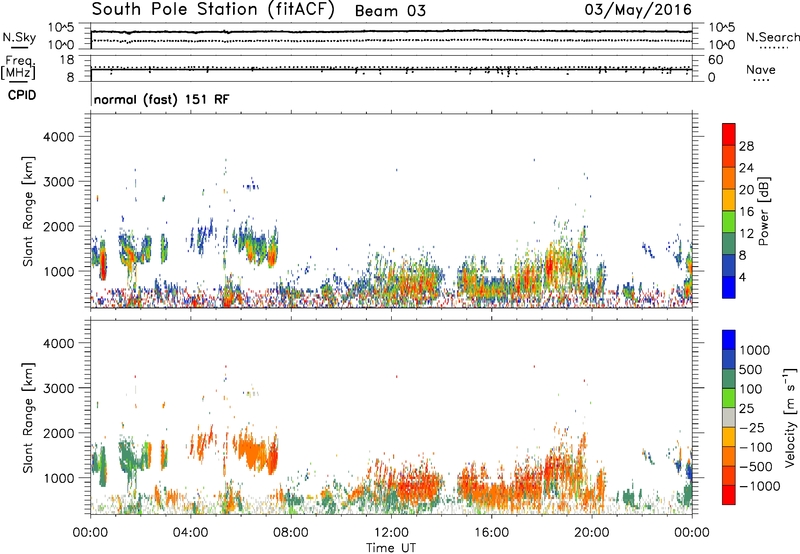Select the 'N.Sky' axis label

(19, 37)
